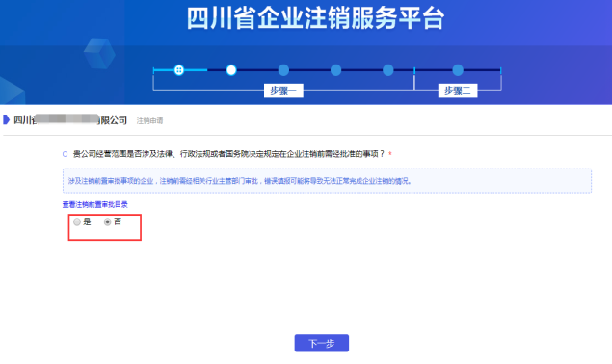Viewport: 612px width, 364px height.
Task: Select the 是 radio button
Action: click(77, 222)
